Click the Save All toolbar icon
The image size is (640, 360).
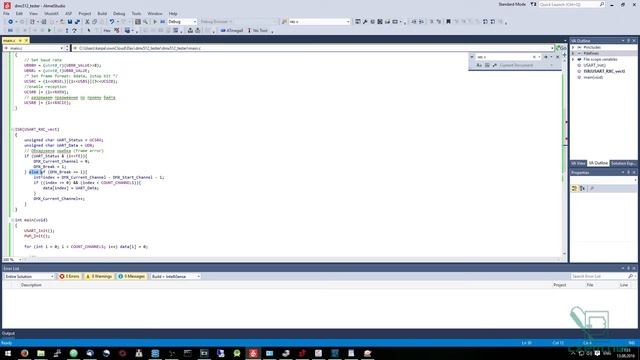pos(77,22)
